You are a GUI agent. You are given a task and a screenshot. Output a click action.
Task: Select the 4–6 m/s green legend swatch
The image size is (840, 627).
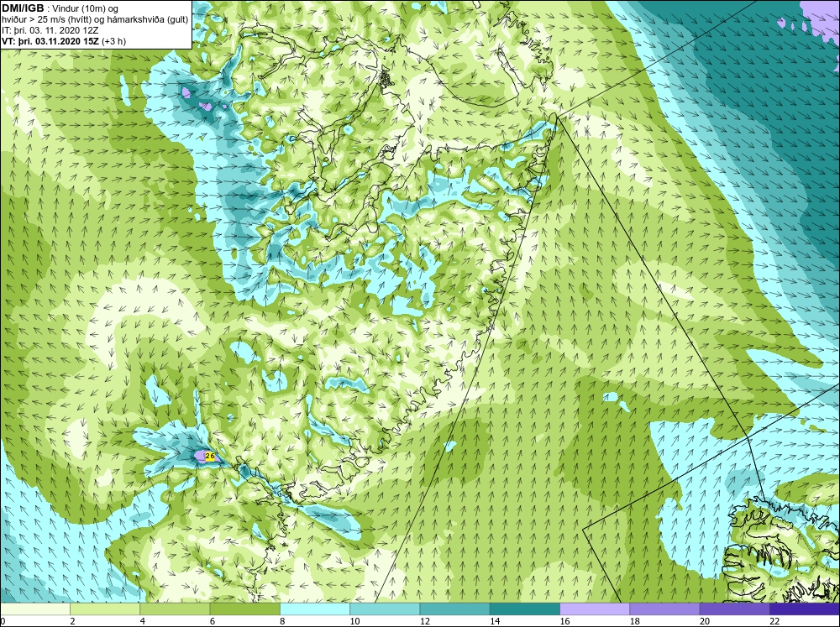pyautogui.click(x=175, y=609)
